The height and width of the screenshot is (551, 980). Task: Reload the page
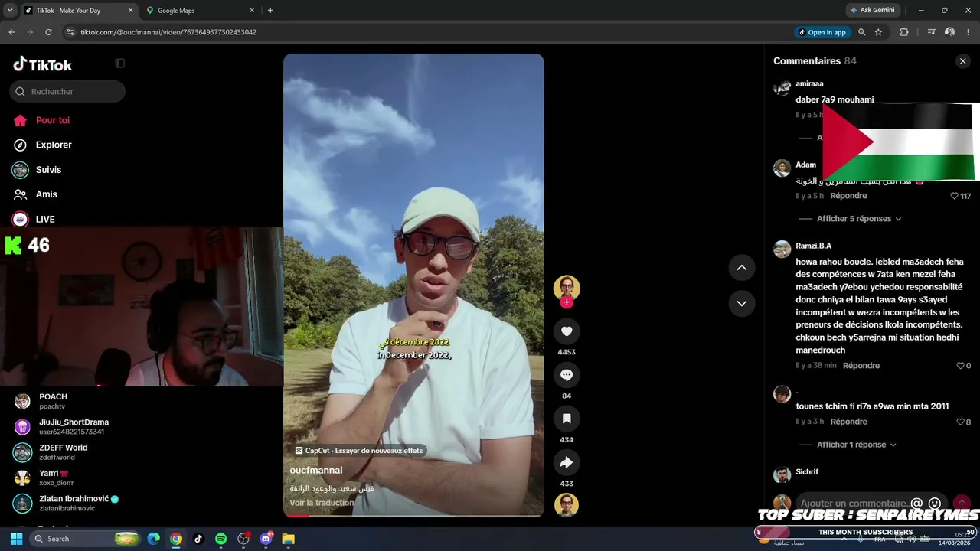tap(48, 32)
